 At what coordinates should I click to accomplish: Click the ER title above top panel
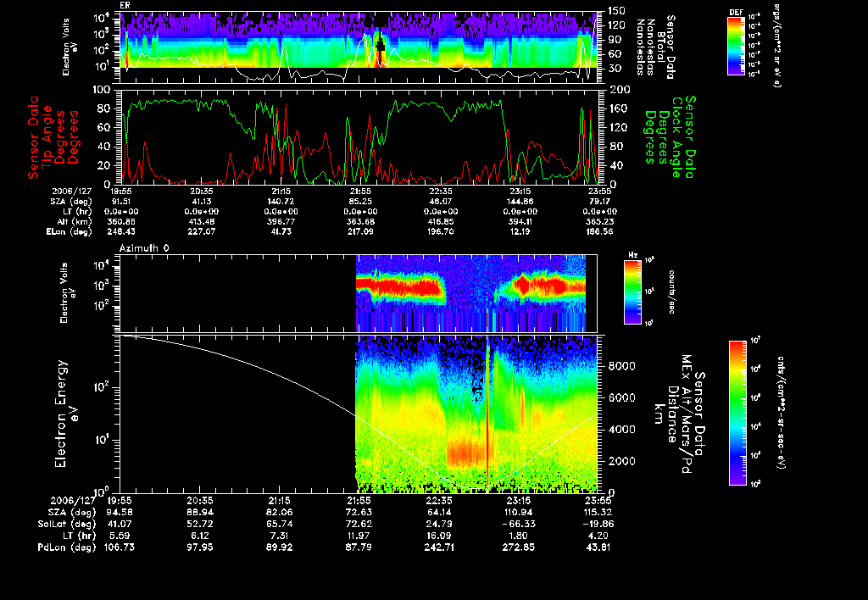125,5
